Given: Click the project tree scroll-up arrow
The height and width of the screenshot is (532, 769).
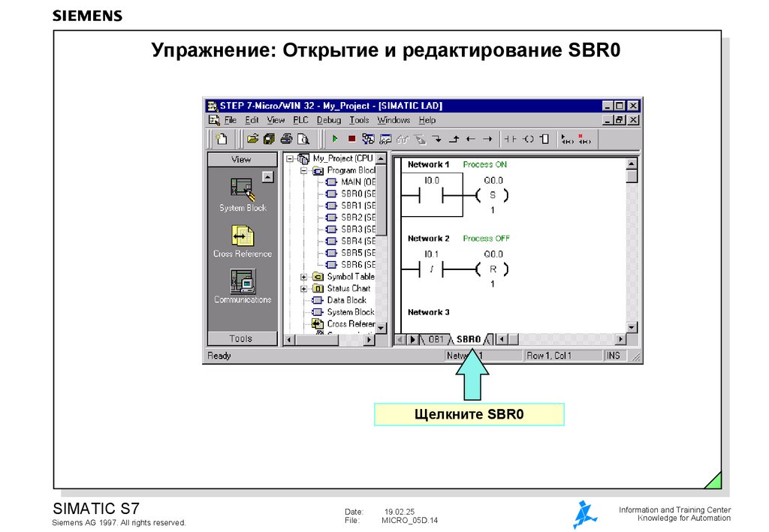Looking at the screenshot, I should coord(381,159).
